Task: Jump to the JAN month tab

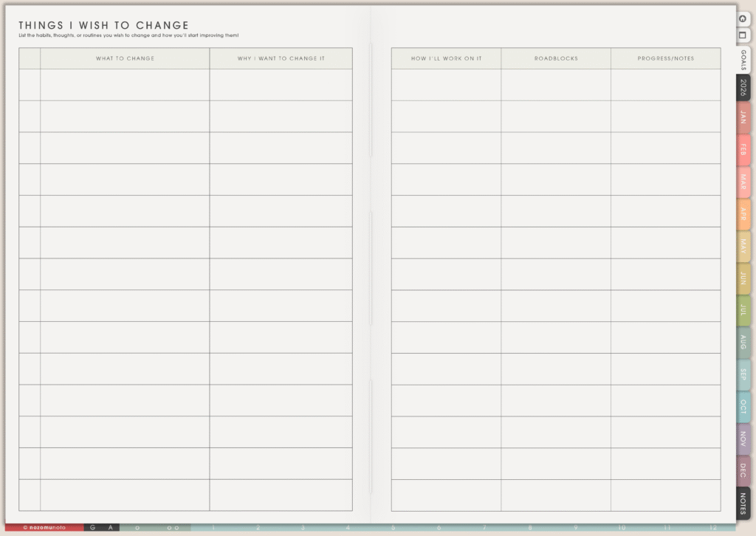Action: pos(743,117)
